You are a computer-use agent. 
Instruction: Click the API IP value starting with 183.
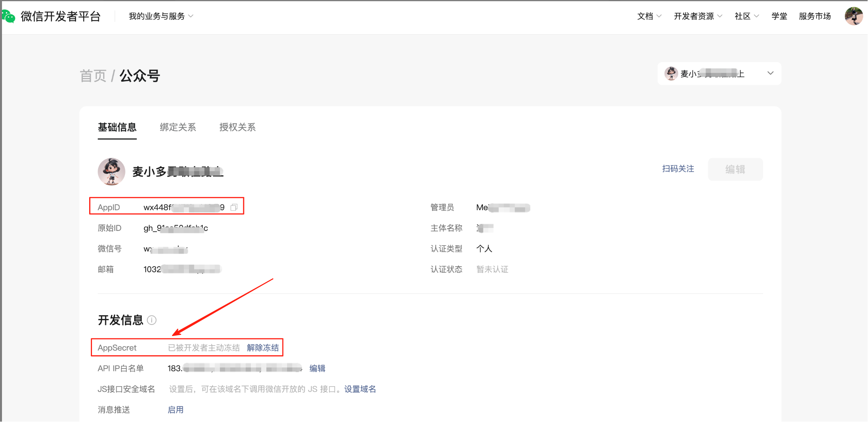(235, 368)
